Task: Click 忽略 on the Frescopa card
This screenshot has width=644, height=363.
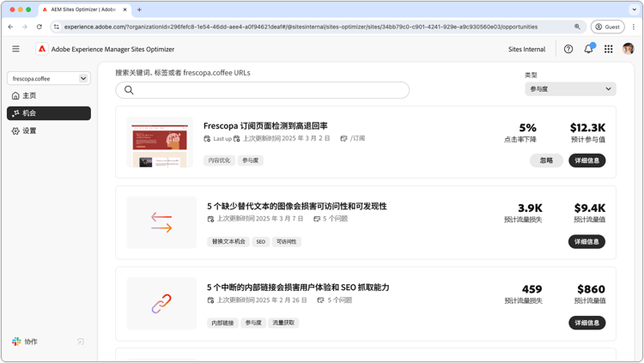Action: (546, 160)
